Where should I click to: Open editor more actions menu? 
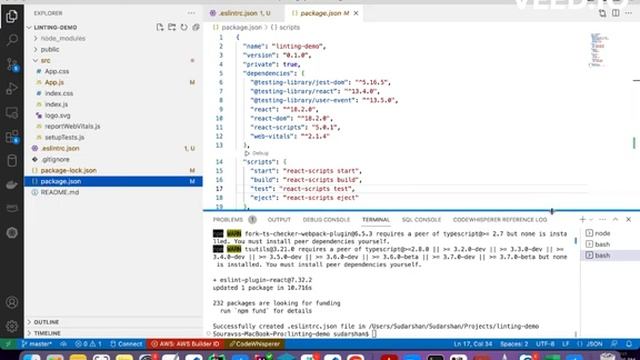tap(629, 13)
